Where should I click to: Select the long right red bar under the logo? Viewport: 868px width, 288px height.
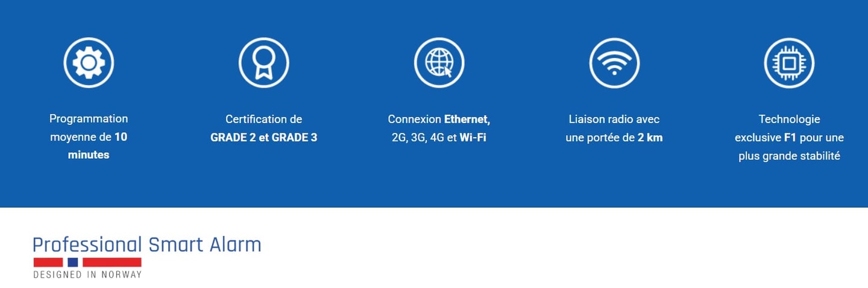click(112, 262)
